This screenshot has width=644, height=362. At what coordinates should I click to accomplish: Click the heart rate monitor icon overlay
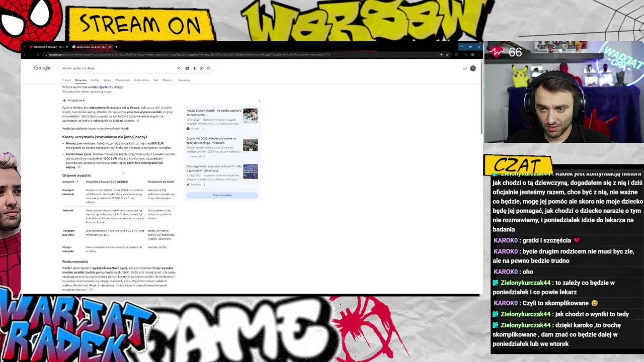(498, 52)
